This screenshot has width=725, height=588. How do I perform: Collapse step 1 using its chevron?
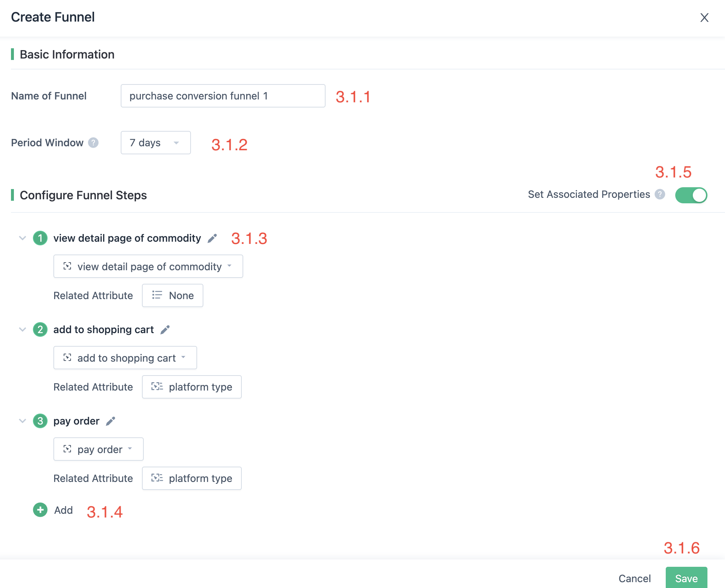coord(22,238)
